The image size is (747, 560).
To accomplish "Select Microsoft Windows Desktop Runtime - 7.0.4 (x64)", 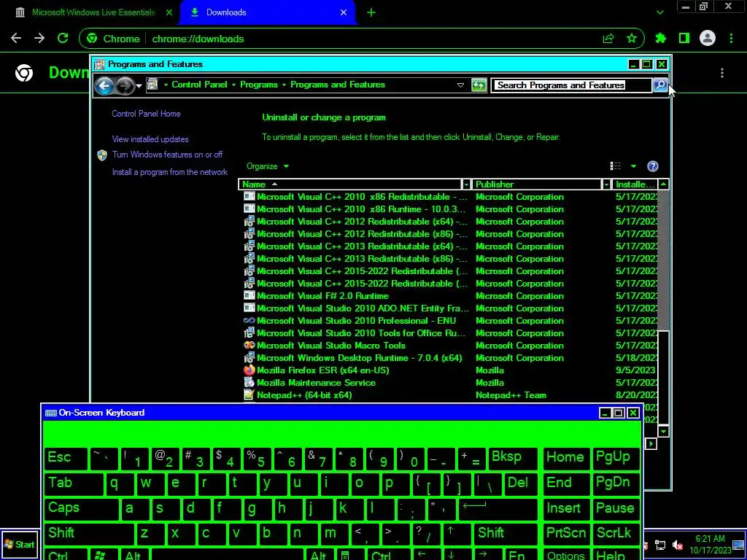I will coord(359,357).
